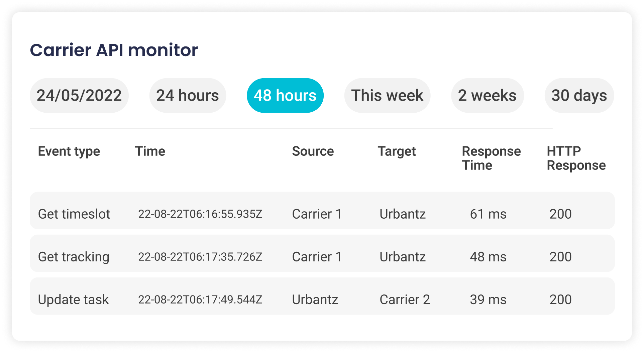Select the 2 weeks time range
Screen dimensions: 644x353
tap(487, 95)
